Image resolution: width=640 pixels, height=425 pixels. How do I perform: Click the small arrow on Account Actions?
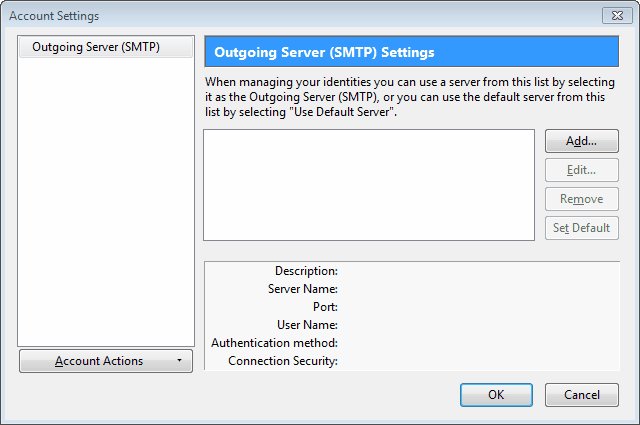(x=179, y=360)
